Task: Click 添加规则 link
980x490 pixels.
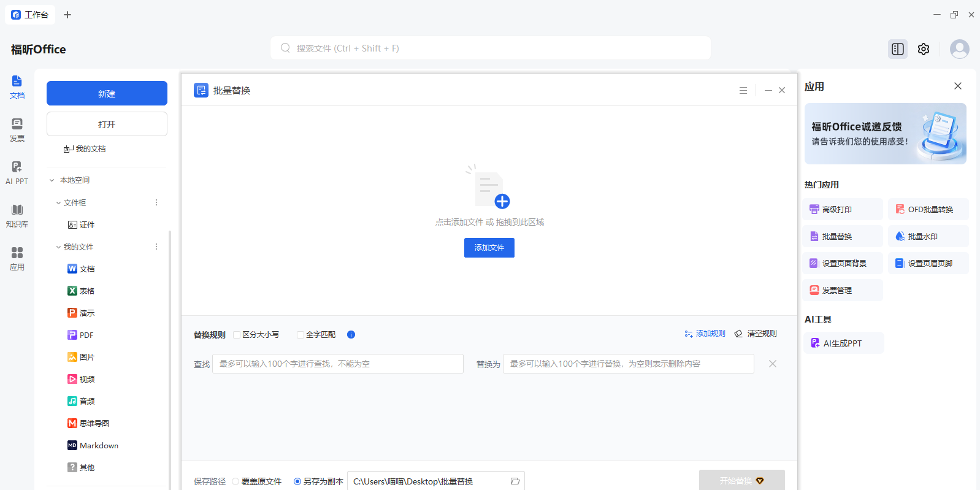Action: coord(705,334)
